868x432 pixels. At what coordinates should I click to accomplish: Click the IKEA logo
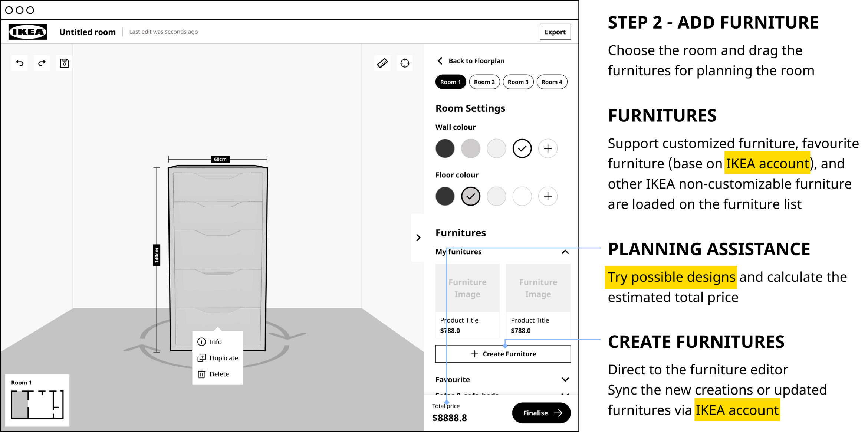[28, 32]
